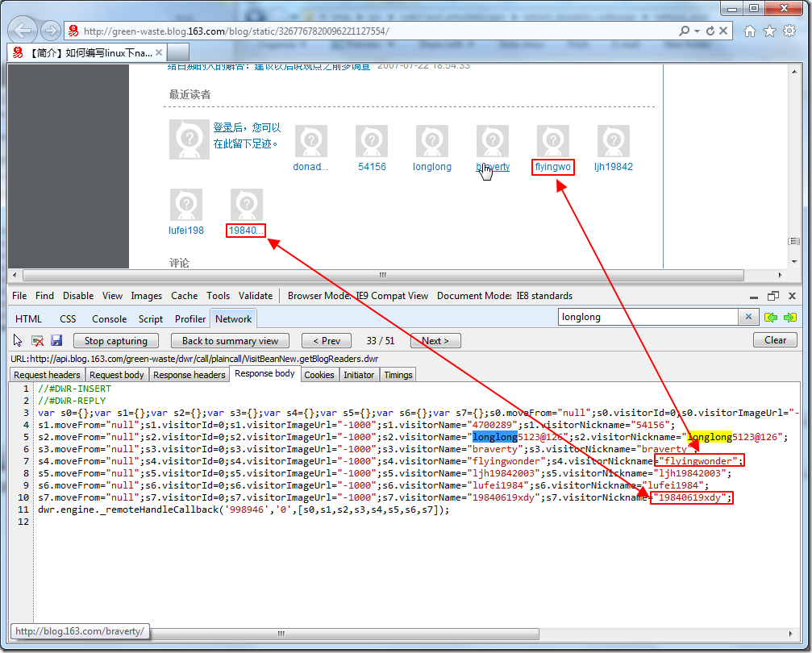Open reader link longlong
Viewport: 812px width, 653px height.
432,167
